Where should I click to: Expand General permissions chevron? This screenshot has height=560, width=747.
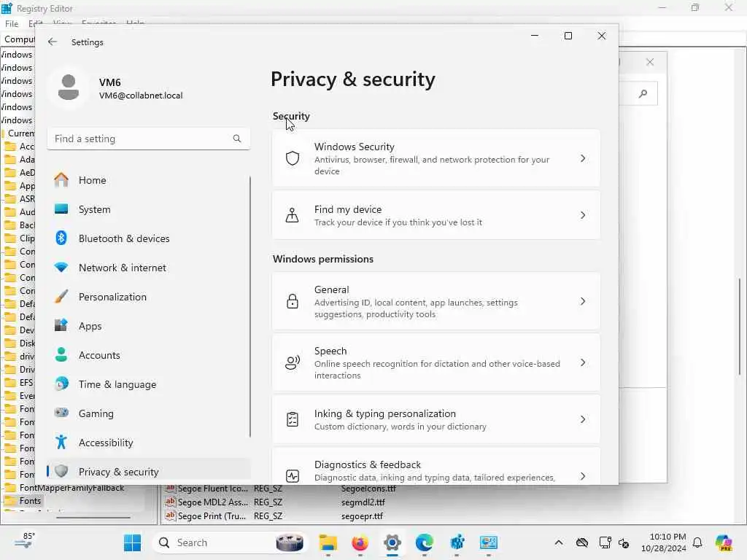583,301
